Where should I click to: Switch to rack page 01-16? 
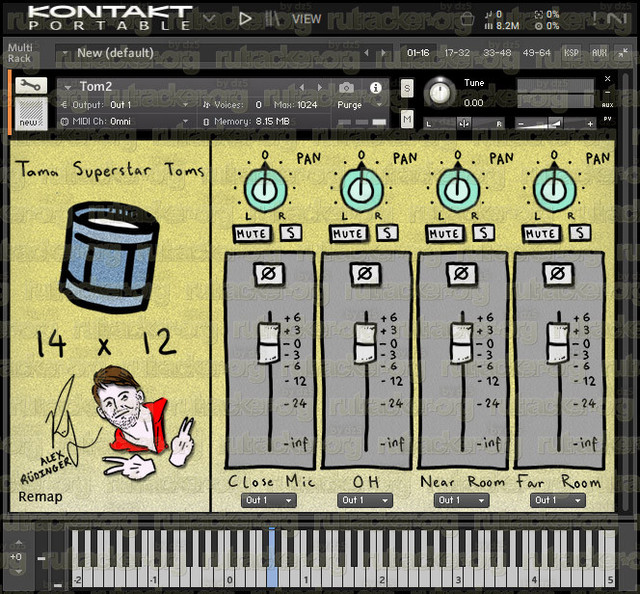click(x=418, y=53)
